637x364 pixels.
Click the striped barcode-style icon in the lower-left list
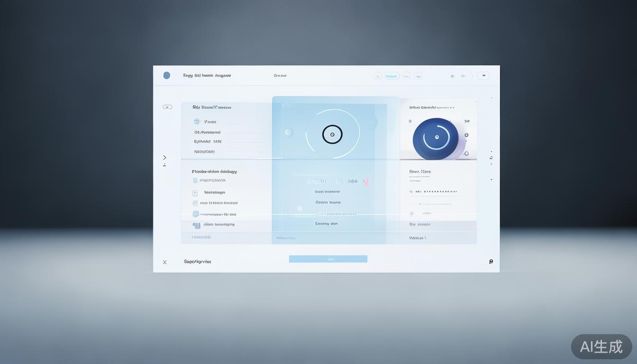pyautogui.click(x=196, y=225)
